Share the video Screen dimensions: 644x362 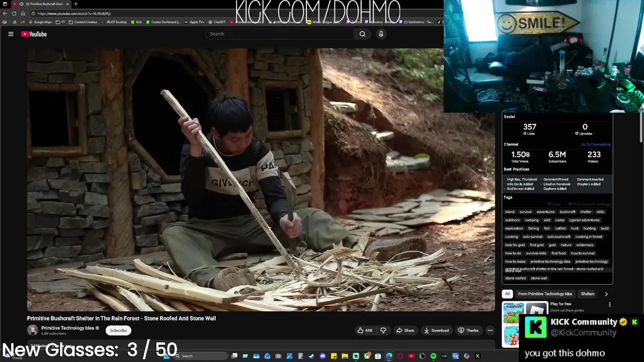pos(405,330)
